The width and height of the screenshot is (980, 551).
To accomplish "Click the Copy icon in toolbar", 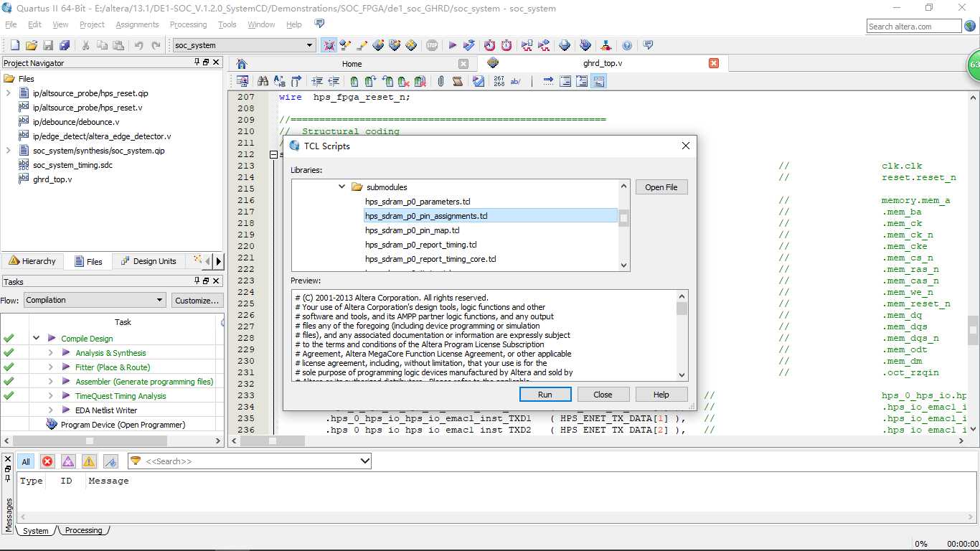I will (102, 45).
